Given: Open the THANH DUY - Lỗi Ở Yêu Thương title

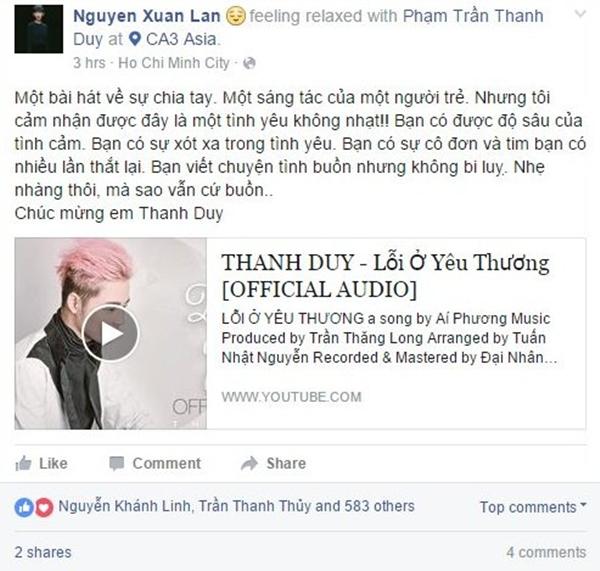Looking at the screenshot, I should click(x=385, y=276).
